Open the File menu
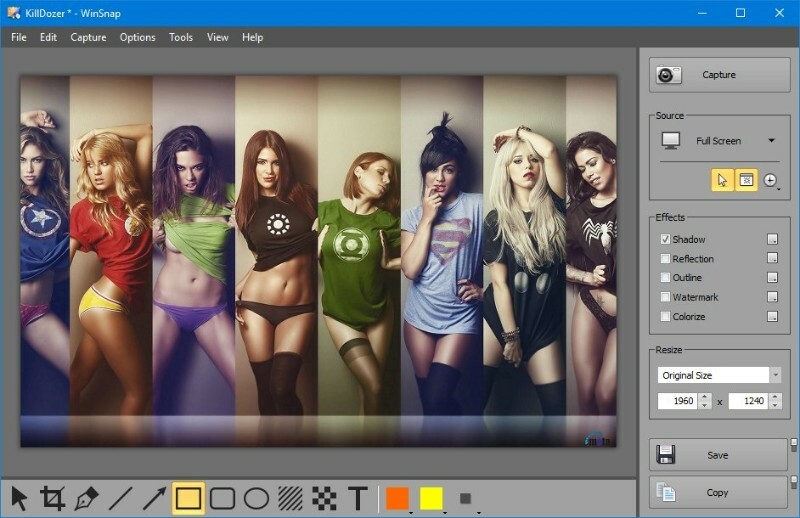800x518 pixels. coord(18,37)
